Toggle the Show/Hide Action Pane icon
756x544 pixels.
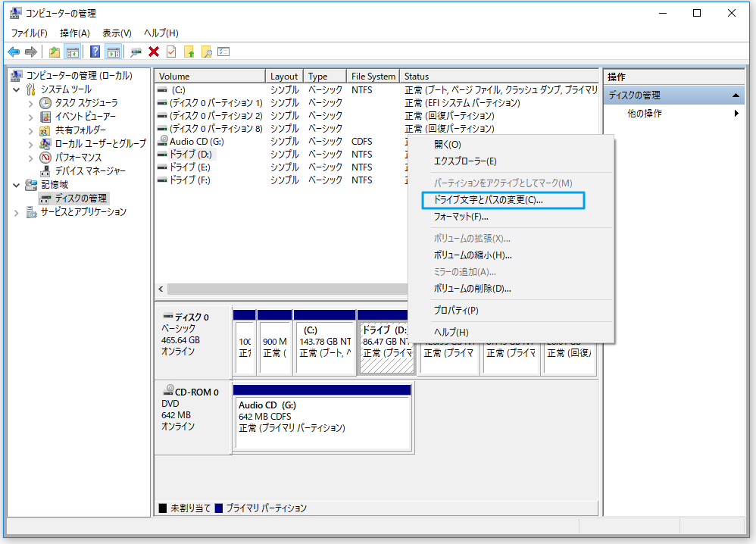114,52
